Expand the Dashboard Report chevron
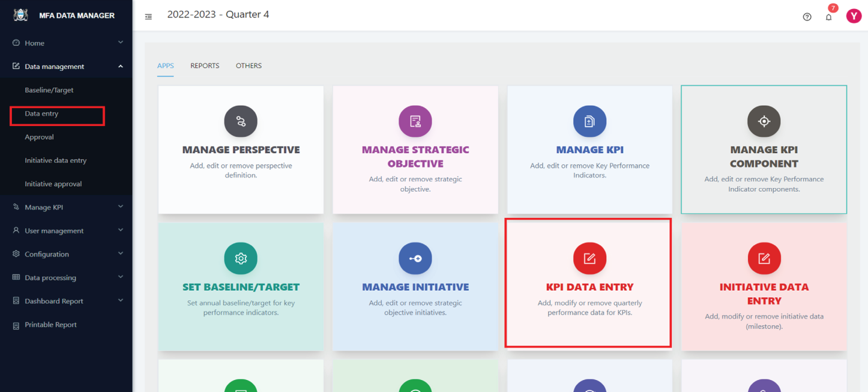Screen dimensions: 868x392 pyautogui.click(x=121, y=301)
